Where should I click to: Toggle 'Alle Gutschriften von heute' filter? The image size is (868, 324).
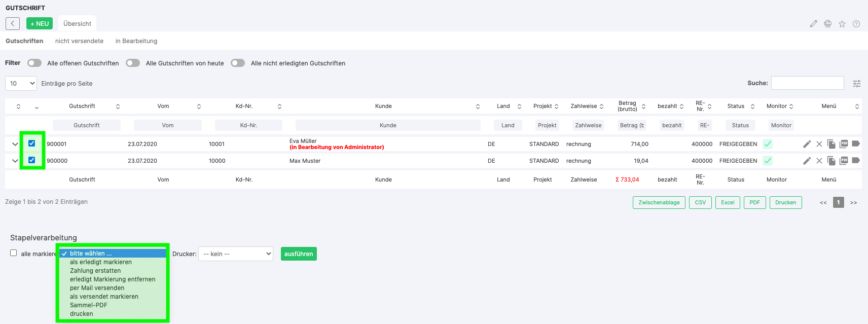133,63
